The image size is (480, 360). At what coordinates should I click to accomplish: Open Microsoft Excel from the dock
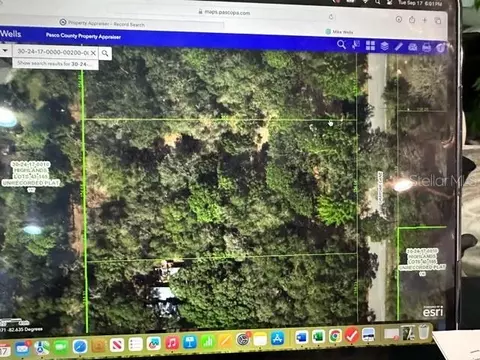[318, 337]
